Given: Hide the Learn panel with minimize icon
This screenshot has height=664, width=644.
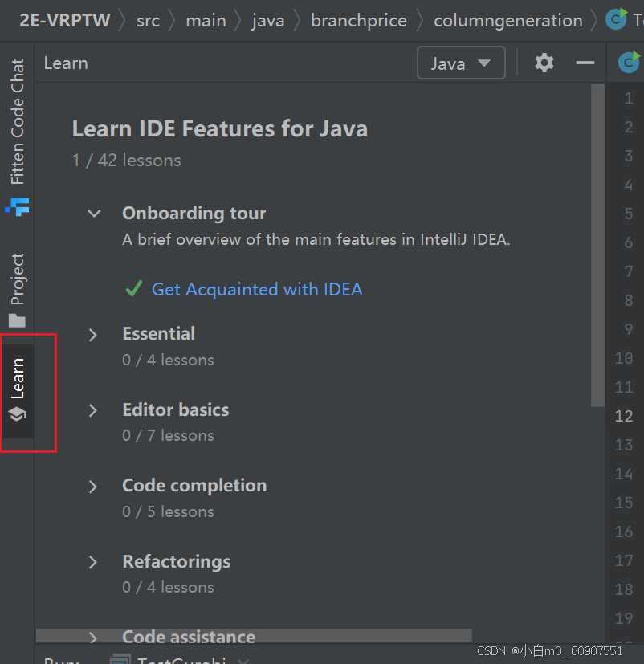Looking at the screenshot, I should 585,63.
